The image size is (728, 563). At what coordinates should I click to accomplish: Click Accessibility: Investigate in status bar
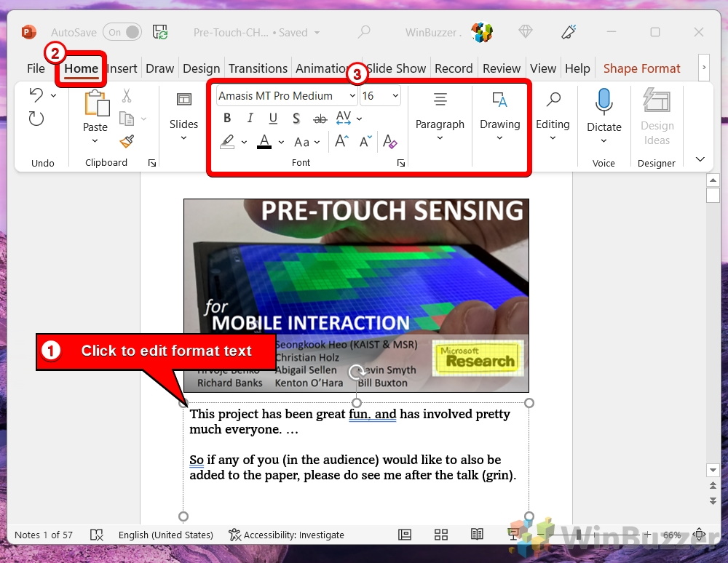286,535
